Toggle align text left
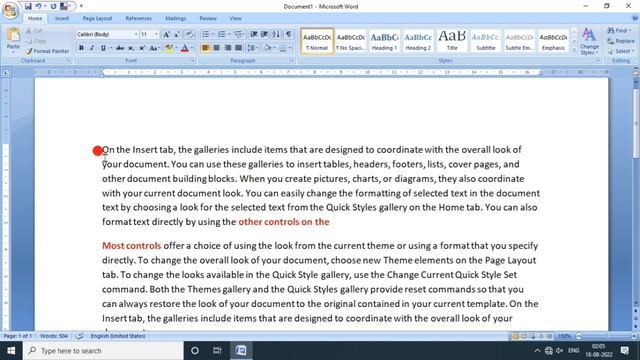The image size is (640, 360). point(205,48)
